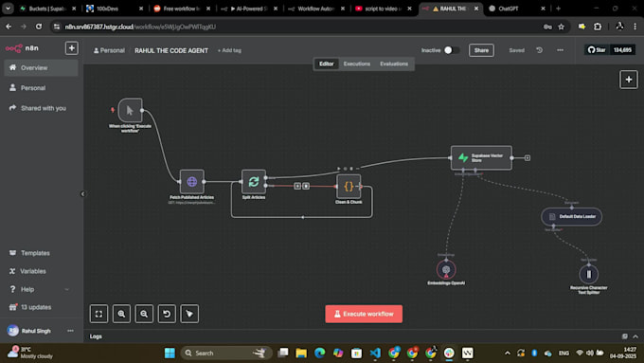Click add-node plus on Split Articles connection
This screenshot has width=644, height=363.
pyautogui.click(x=297, y=186)
